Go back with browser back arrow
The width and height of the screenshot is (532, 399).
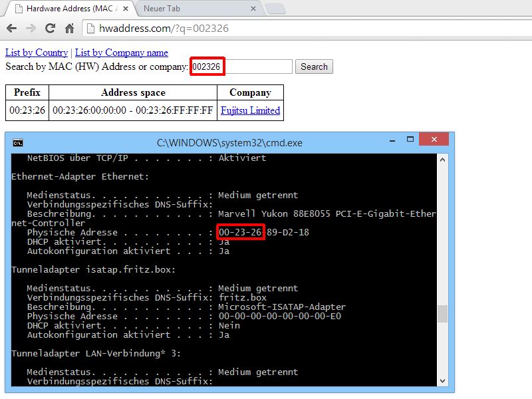[x=11, y=29]
